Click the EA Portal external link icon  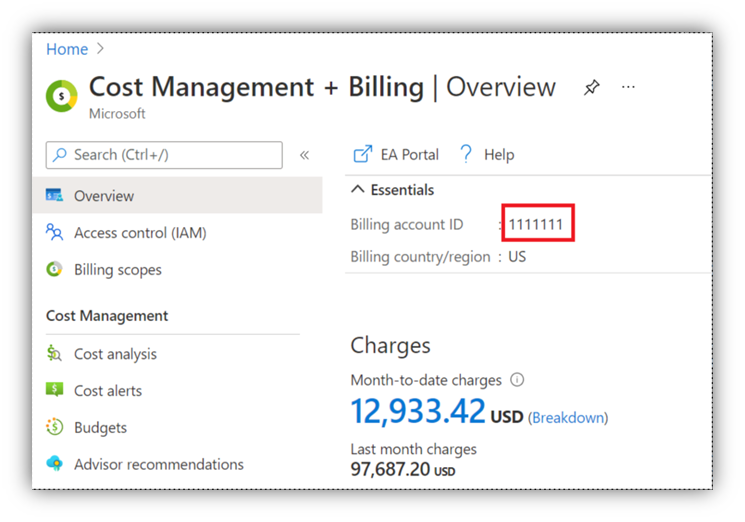(x=362, y=154)
